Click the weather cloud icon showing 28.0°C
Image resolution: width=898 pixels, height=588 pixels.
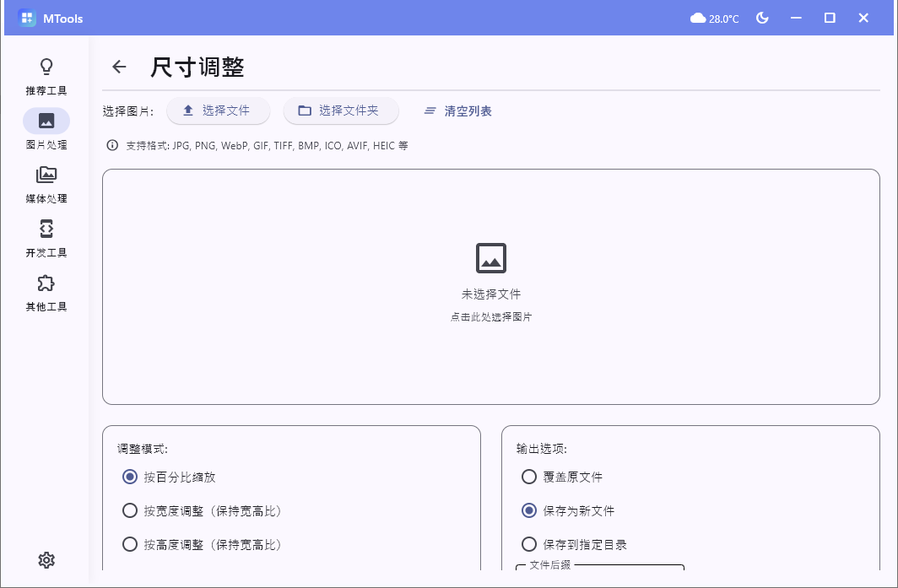[713, 17]
